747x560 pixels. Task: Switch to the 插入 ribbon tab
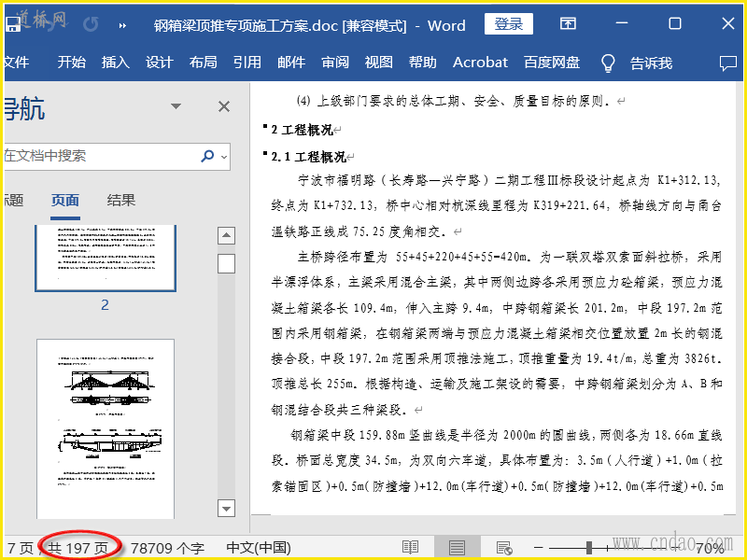(115, 63)
